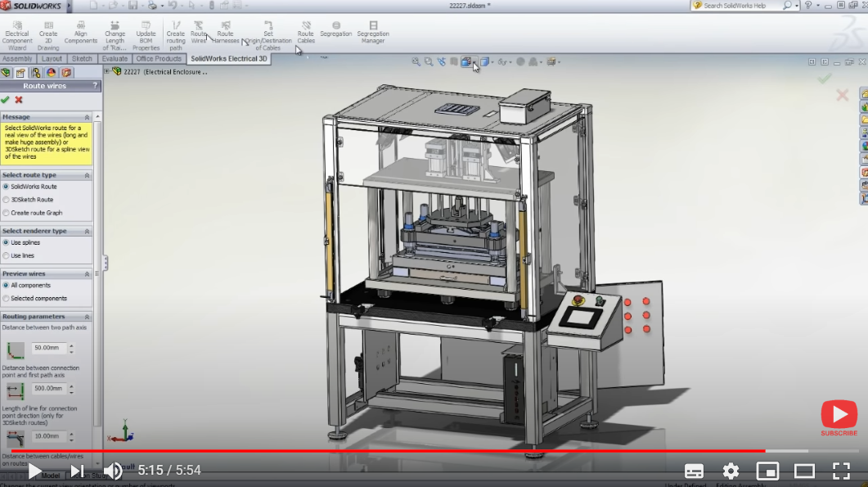Collapse the Preview wires section
Viewport: 868px width, 487px height.
point(87,273)
